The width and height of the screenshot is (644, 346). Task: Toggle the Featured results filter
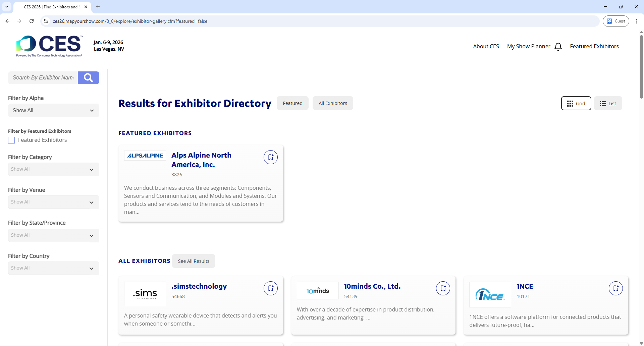[x=292, y=103]
